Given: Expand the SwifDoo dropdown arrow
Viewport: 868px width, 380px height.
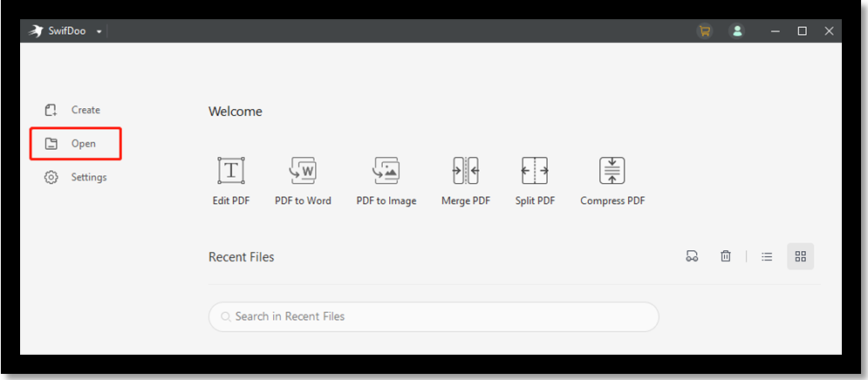Looking at the screenshot, I should (99, 32).
